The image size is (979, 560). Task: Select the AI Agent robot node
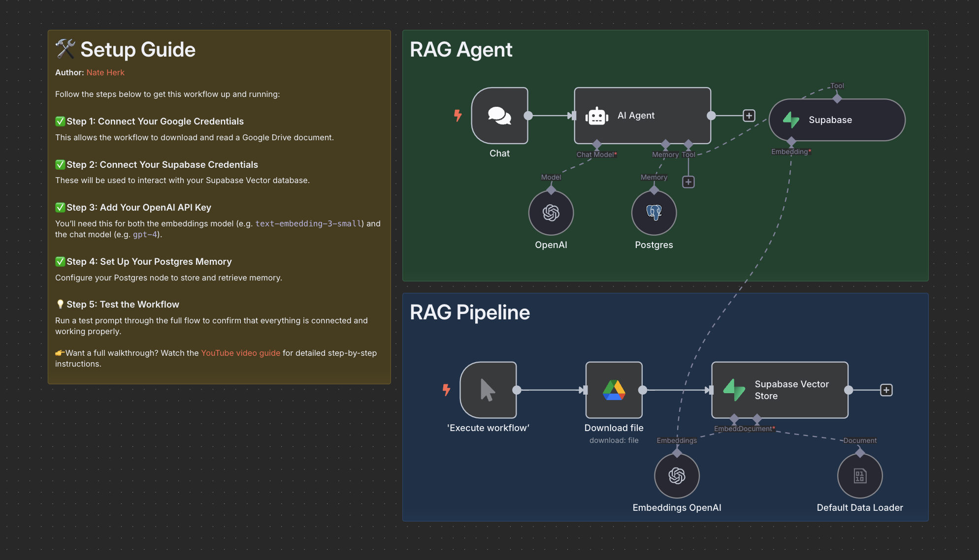(636, 115)
